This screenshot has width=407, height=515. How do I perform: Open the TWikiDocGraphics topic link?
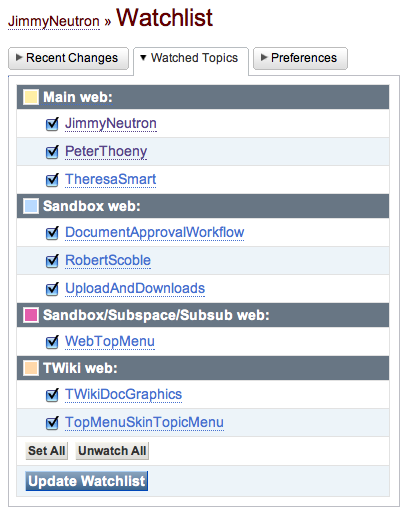(123, 395)
